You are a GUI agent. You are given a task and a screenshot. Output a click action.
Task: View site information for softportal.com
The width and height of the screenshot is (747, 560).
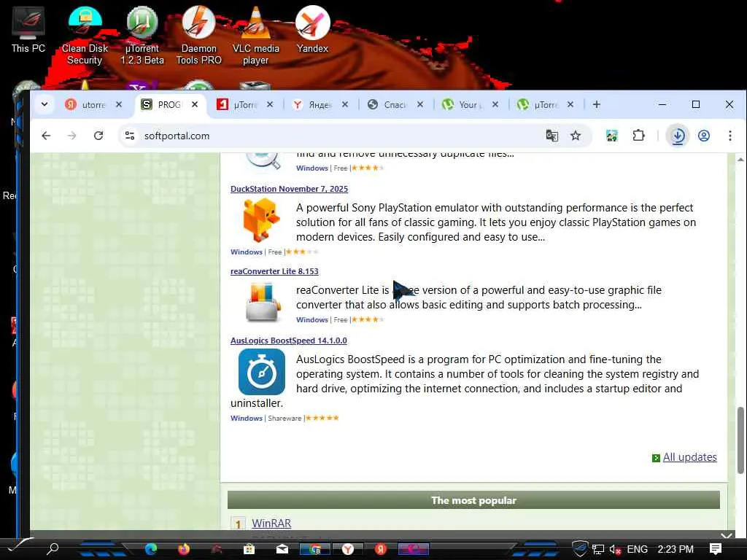click(130, 136)
